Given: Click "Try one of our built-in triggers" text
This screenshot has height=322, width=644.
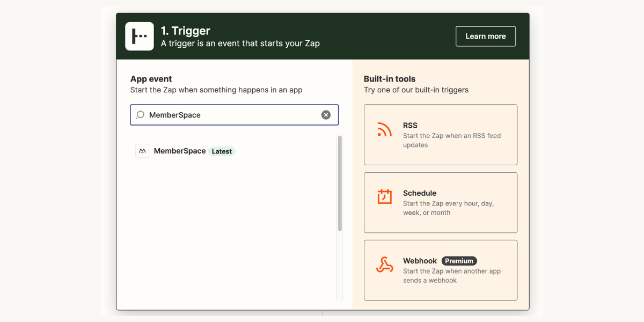Looking at the screenshot, I should [x=416, y=90].
